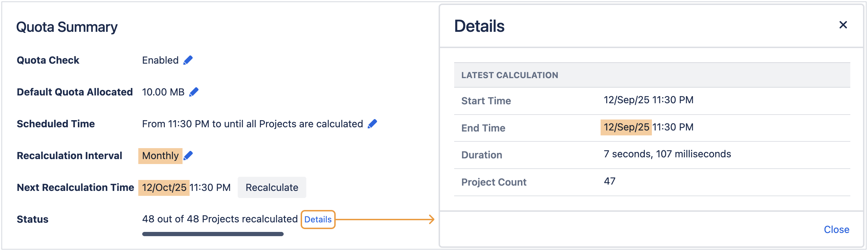
Task: Select the highlighted 12/Sep/25 End Time date
Action: [x=626, y=127]
